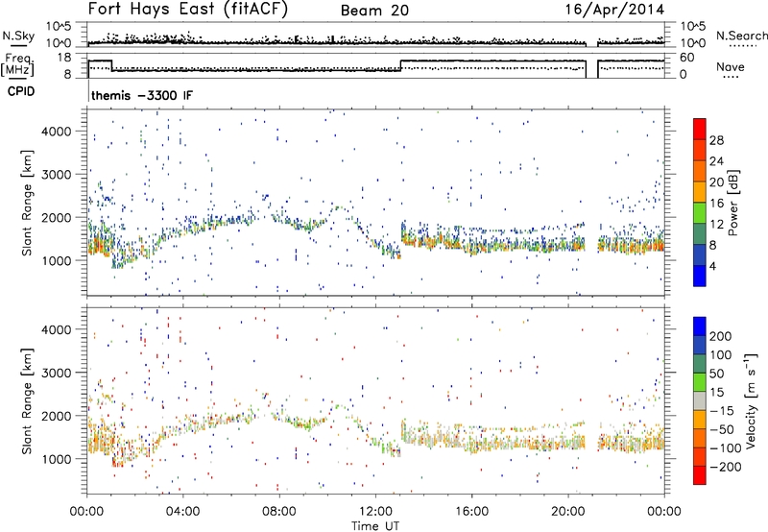Pick the bright blue below-4 dB power colorbar segment

(700, 277)
